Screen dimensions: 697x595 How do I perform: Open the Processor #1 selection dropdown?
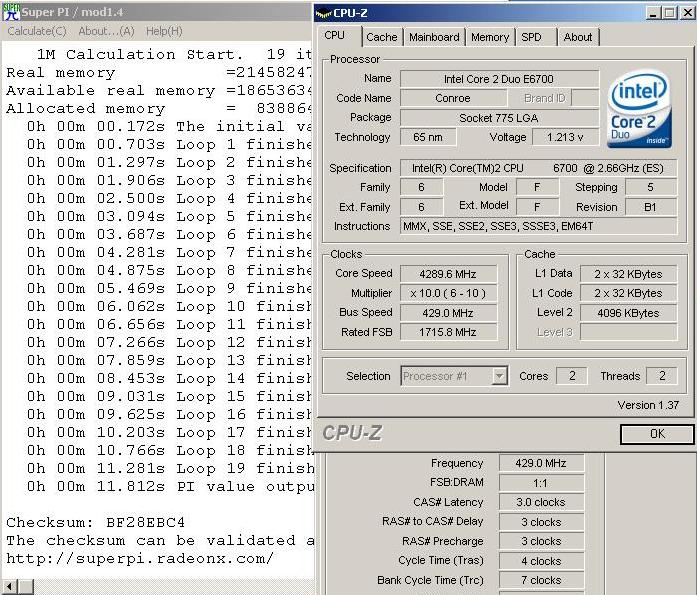tap(454, 376)
